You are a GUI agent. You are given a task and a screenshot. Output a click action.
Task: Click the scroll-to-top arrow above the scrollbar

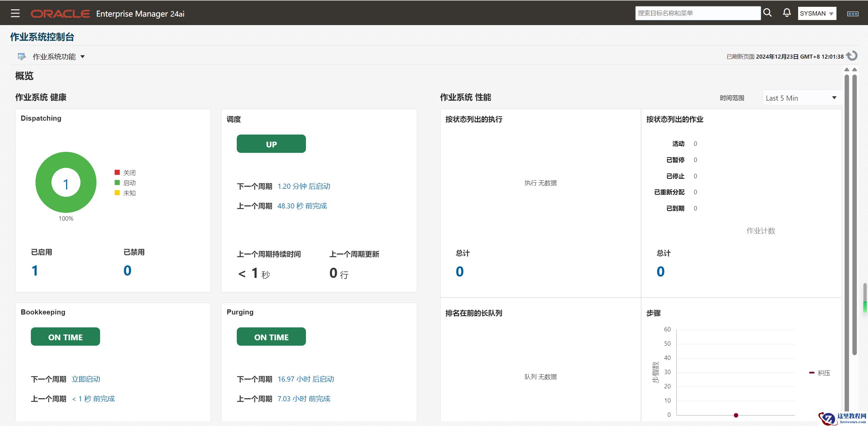847,69
